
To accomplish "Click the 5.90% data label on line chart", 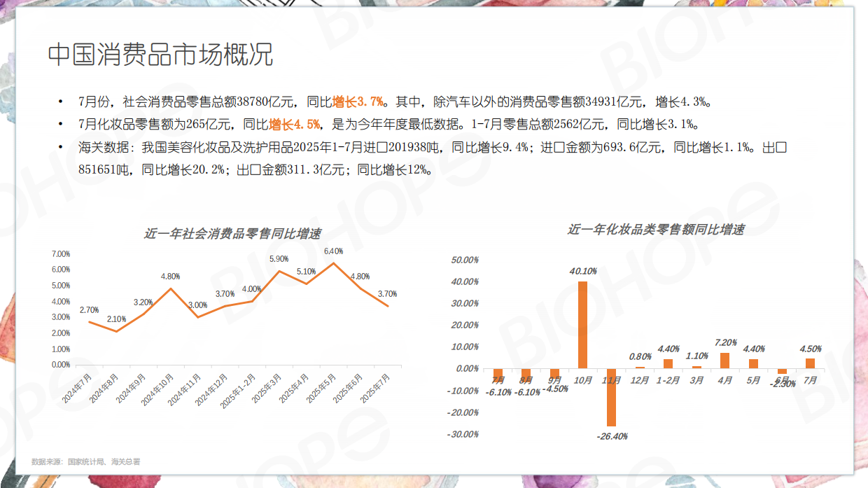I will point(279,260).
